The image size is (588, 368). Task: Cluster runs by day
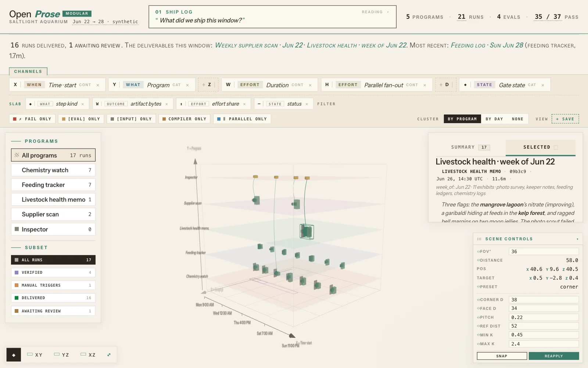point(494,119)
